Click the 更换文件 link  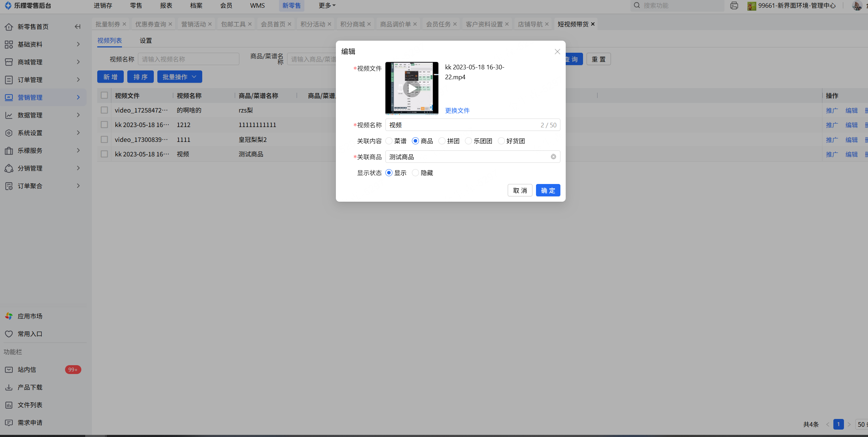click(457, 110)
